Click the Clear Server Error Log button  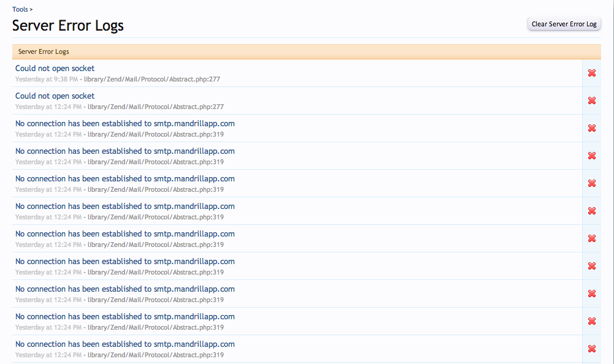564,24
